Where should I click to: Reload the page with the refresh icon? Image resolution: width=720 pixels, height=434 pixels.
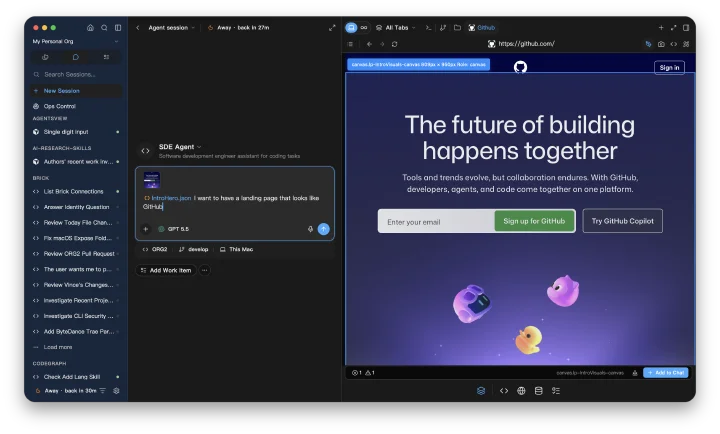pyautogui.click(x=394, y=44)
